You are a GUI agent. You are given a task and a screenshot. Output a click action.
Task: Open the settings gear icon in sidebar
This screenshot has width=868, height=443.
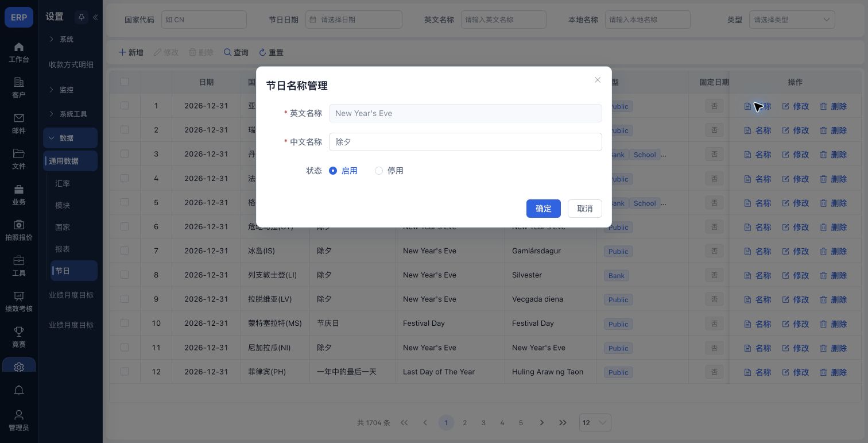pos(19,367)
